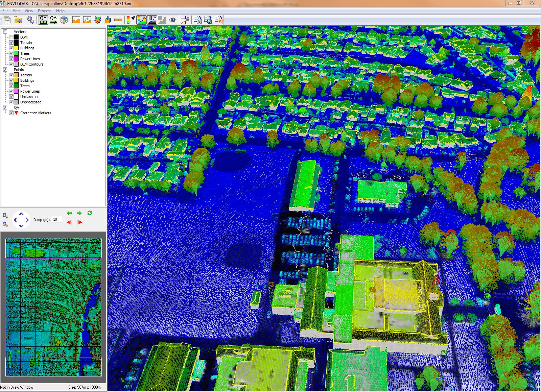Image resolution: width=541 pixels, height=392 pixels.
Task: Open a new project file
Action: (7, 20)
